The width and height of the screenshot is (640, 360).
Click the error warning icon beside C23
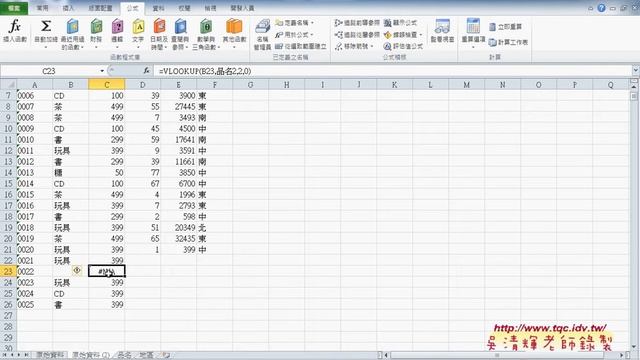(77, 270)
